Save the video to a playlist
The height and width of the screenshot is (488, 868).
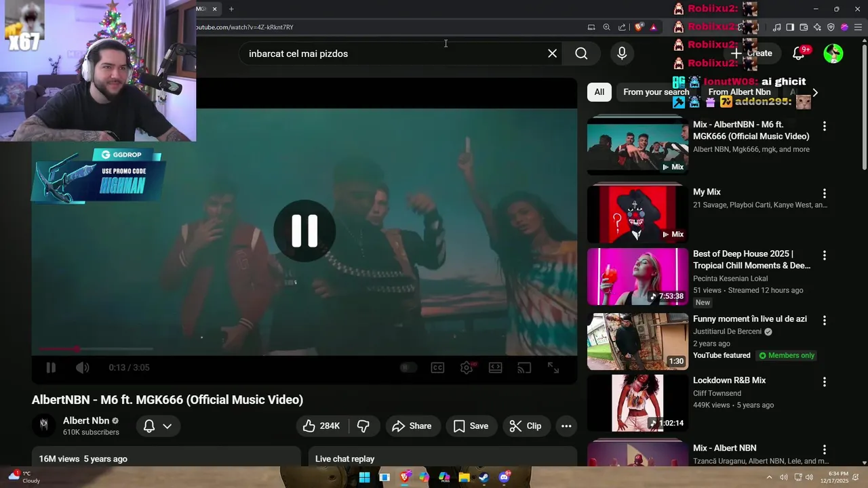tap(471, 426)
